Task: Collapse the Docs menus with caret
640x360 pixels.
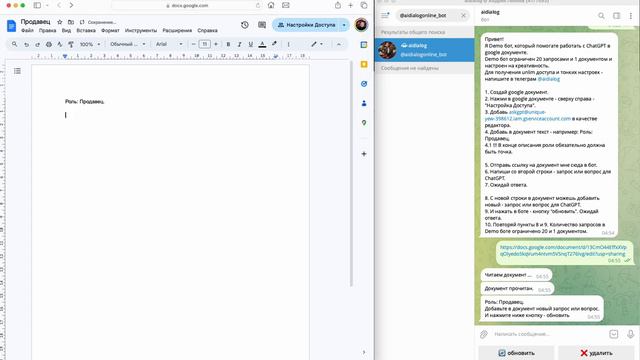Action: pos(339,44)
